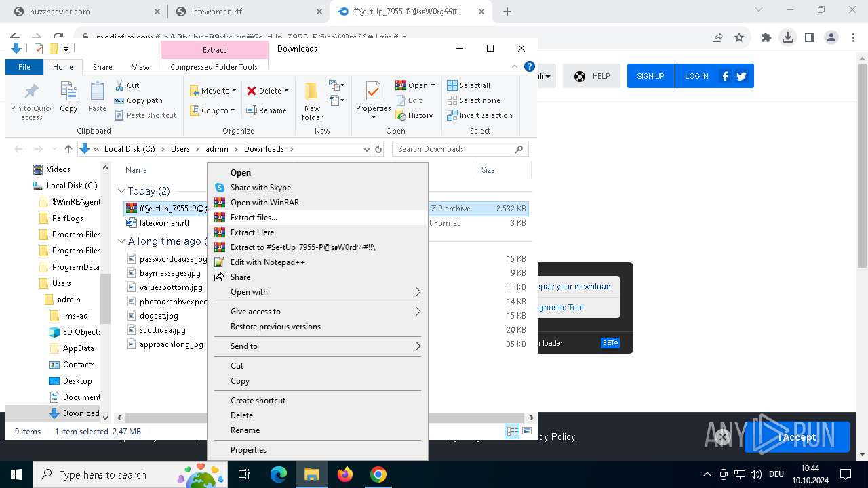Switch to the Share ribbon tab
The image size is (868, 488).
coord(102,67)
